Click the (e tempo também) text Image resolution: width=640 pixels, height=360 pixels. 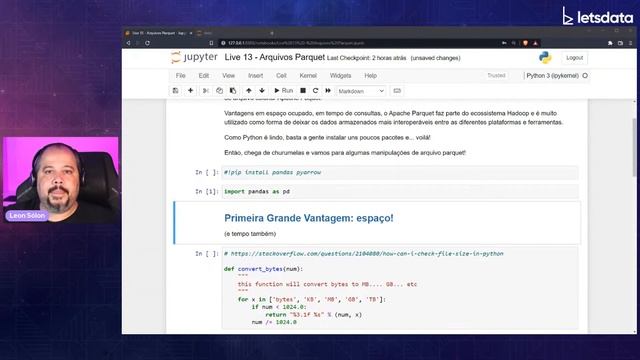[250, 234]
